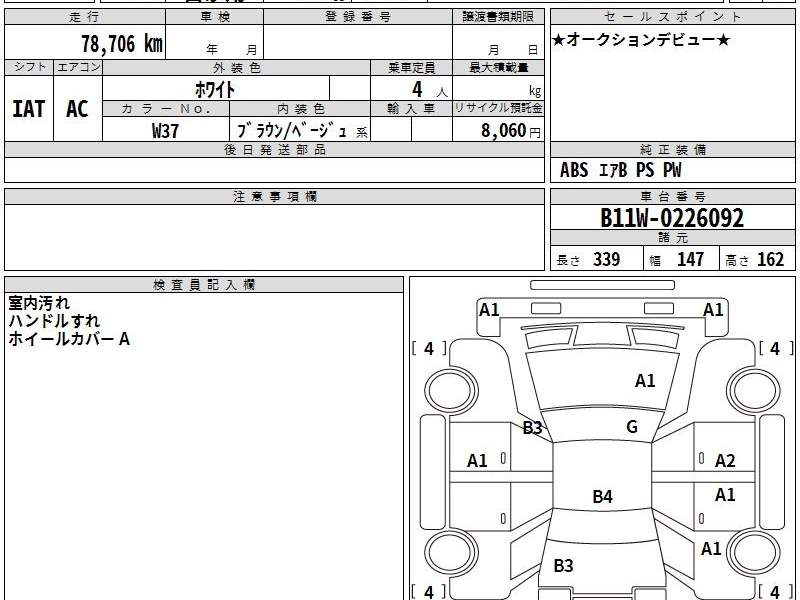Select the A1 mark directly below A2
800x600 pixels.
pos(725,494)
